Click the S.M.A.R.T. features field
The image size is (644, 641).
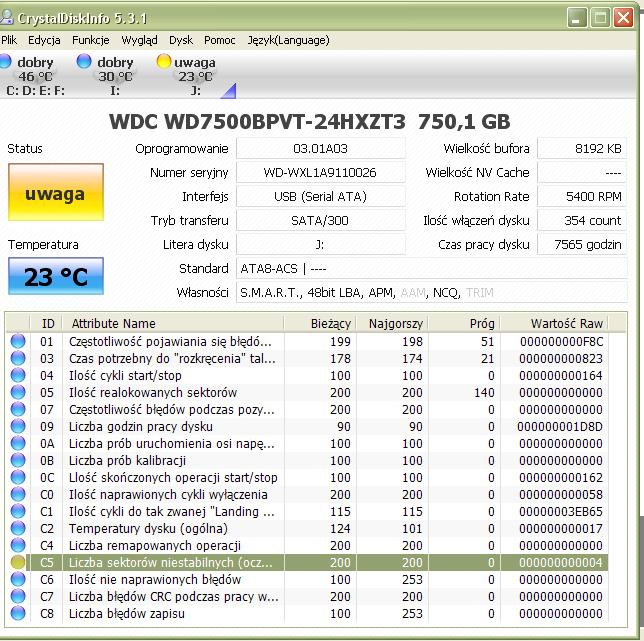(x=432, y=292)
